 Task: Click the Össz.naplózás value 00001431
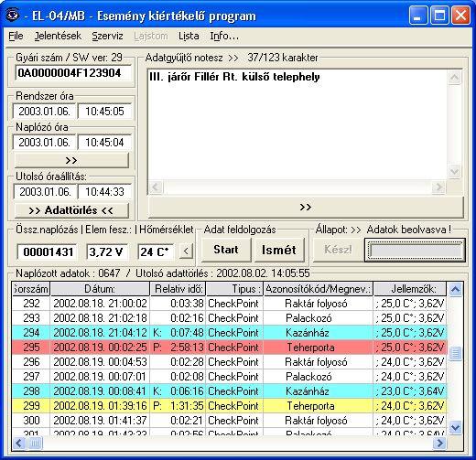tap(48, 251)
